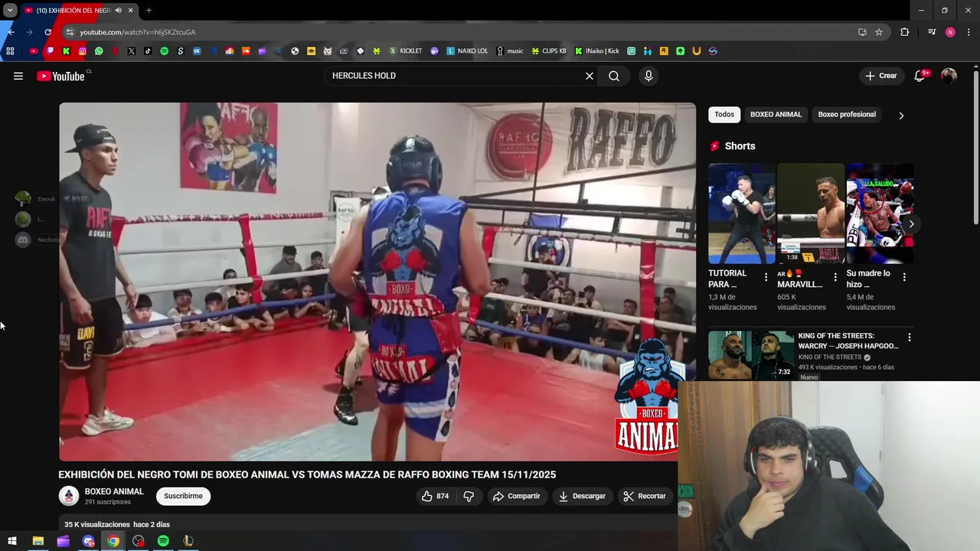Open the Crear upload menu
This screenshot has height=551, width=980.
[x=880, y=76]
